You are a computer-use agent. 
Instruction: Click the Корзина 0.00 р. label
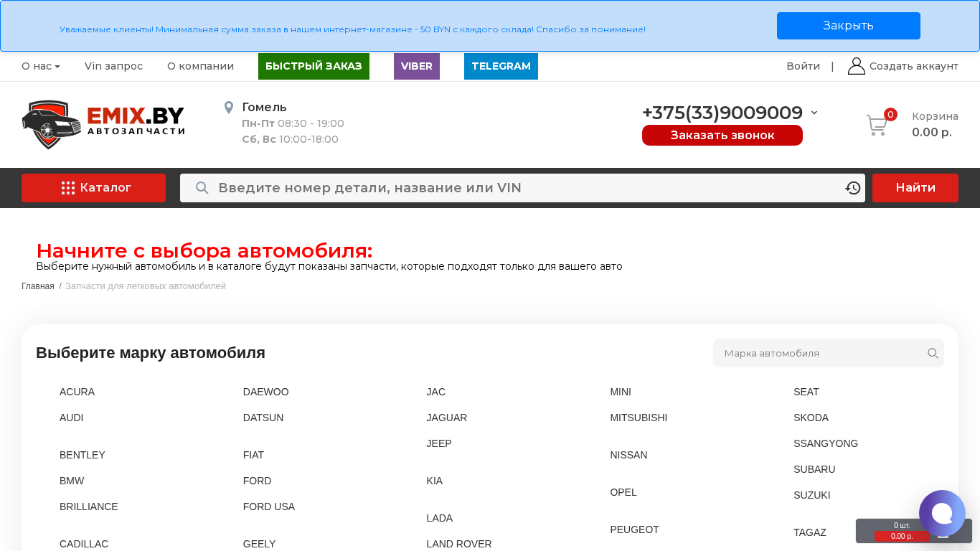(x=935, y=125)
